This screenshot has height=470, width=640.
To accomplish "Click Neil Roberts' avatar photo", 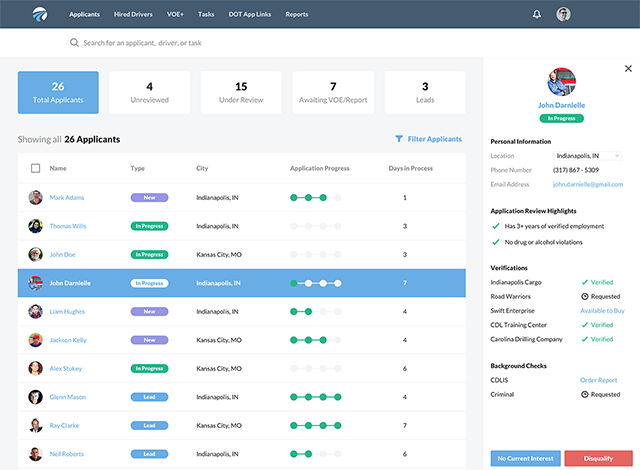I will (36, 454).
